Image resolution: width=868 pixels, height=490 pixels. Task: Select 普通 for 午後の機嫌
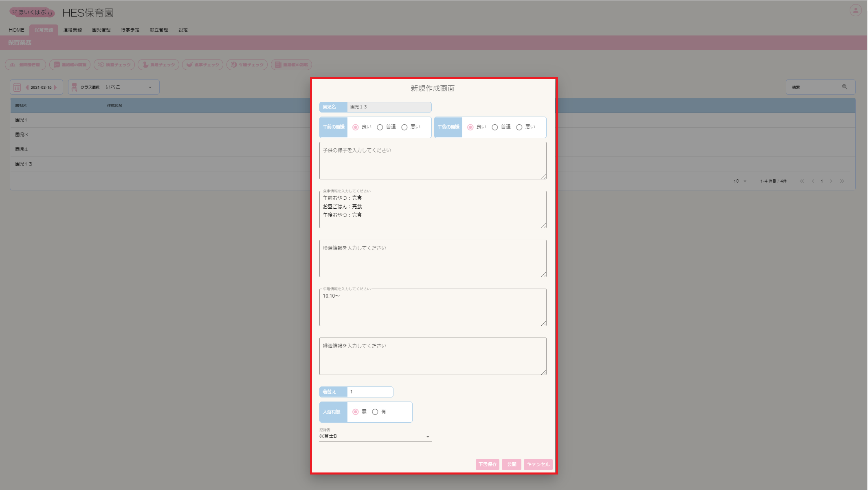pyautogui.click(x=495, y=127)
